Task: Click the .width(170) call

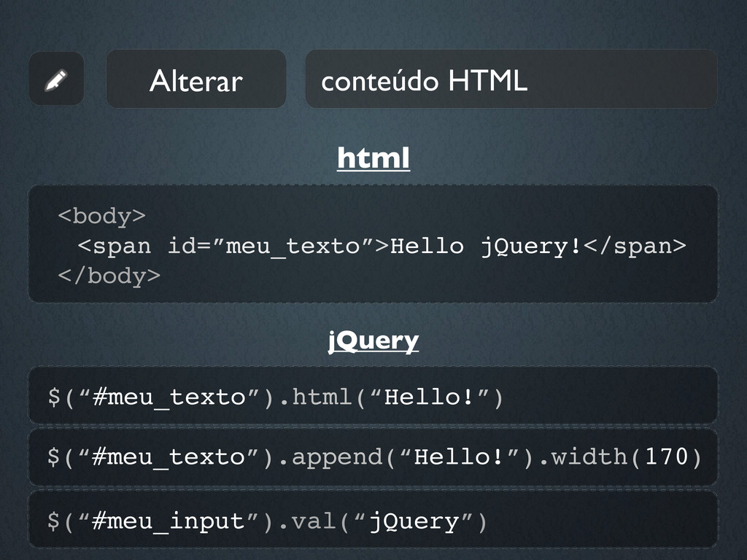Action: [x=627, y=458]
